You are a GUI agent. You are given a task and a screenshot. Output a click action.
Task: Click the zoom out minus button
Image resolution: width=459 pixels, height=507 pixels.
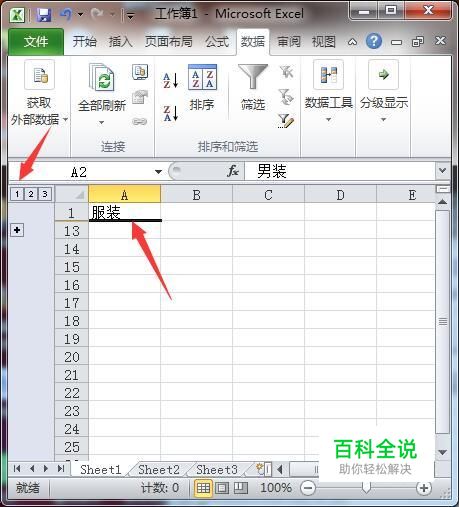click(308, 488)
